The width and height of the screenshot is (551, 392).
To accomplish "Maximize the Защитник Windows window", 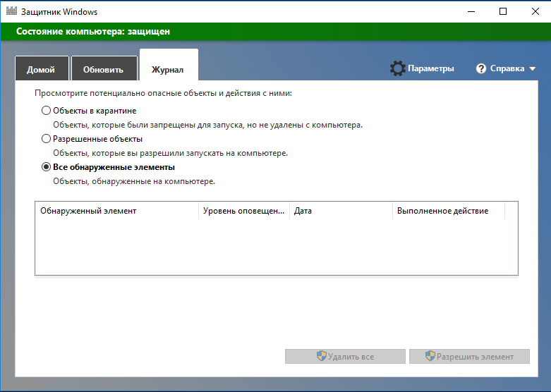I will pyautogui.click(x=503, y=11).
